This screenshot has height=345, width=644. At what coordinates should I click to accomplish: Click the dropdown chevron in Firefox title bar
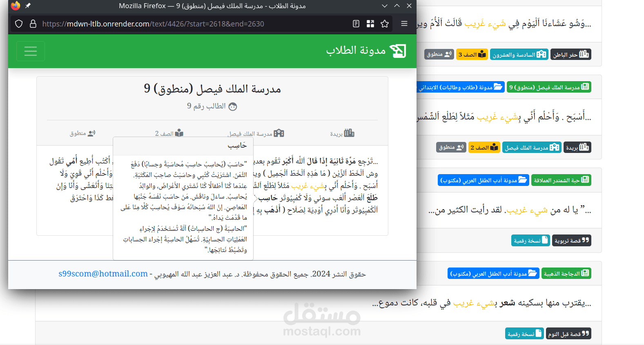point(385,6)
